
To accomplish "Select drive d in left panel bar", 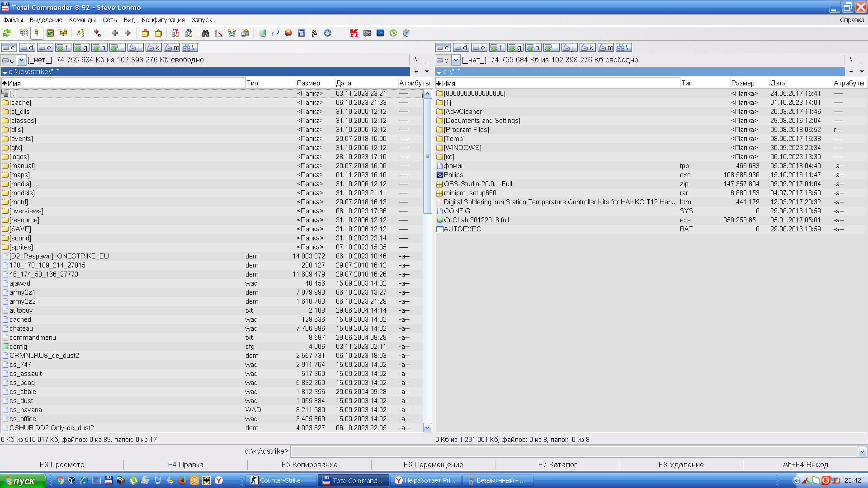I will point(27,47).
